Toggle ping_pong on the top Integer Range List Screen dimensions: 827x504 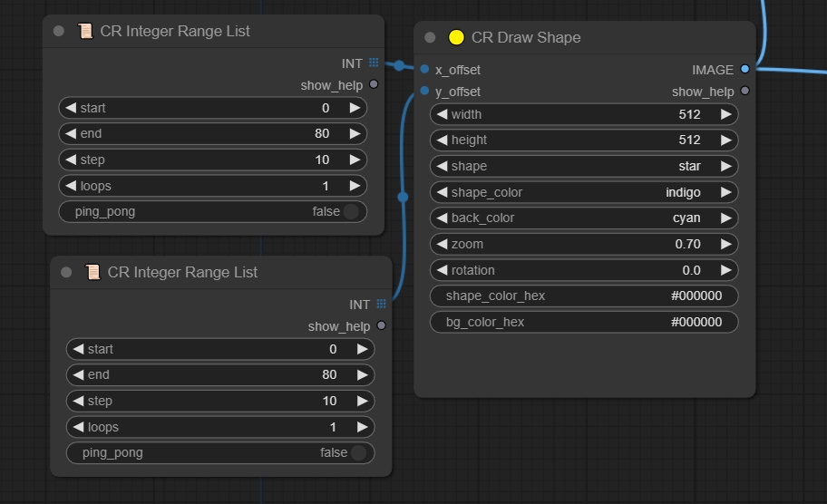pos(351,211)
